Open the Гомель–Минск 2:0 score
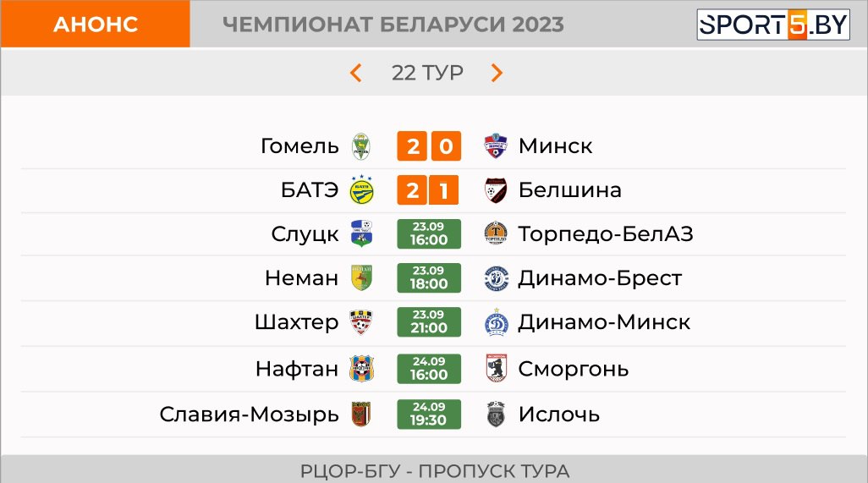Screen dimensions: 868x483 (429, 146)
